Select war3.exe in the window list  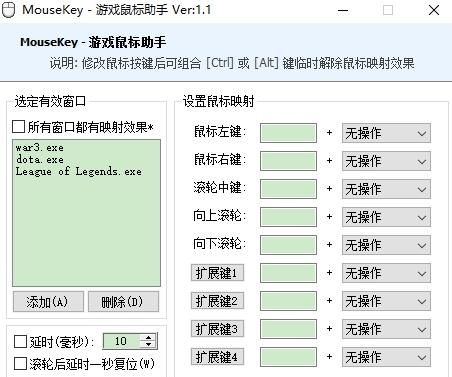[x=40, y=147]
